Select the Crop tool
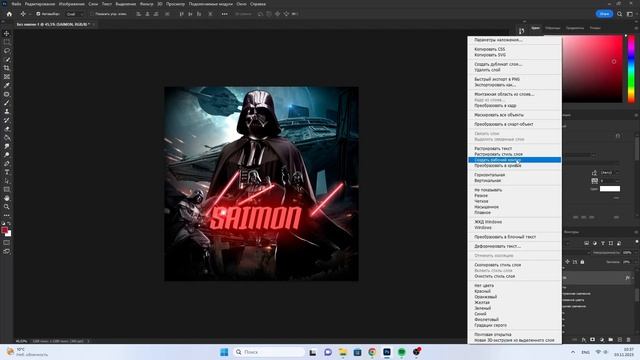640x360 pixels. pos(7,68)
